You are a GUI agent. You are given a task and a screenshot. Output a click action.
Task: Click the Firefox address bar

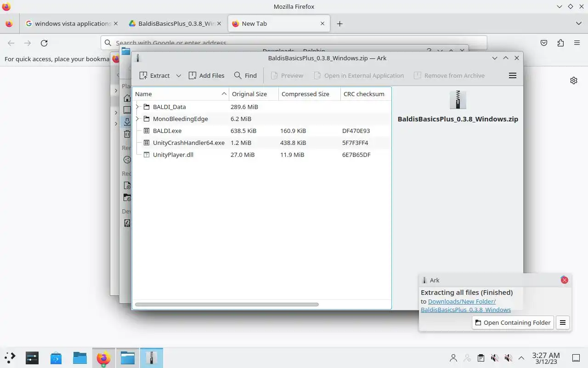coord(294,43)
